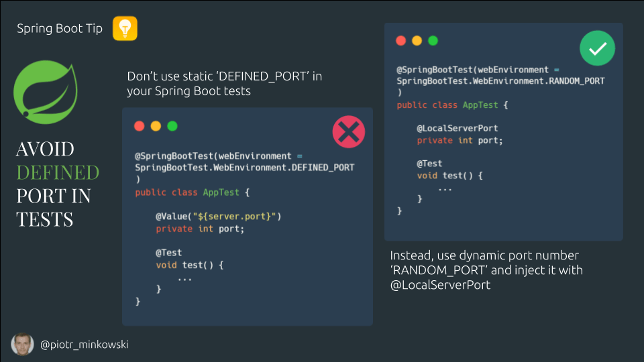644x362 pixels.
Task: Click the red X mark icon
Action: 349,132
